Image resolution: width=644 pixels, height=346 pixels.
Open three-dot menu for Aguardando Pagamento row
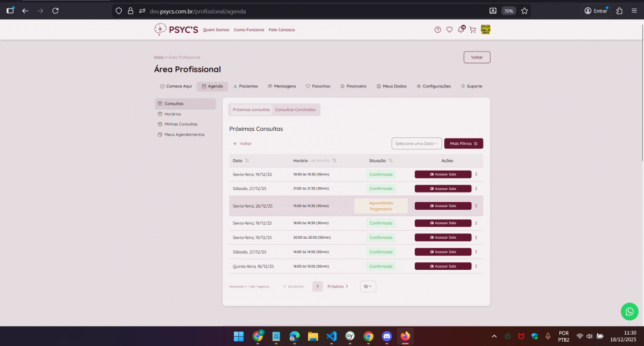[x=476, y=206]
